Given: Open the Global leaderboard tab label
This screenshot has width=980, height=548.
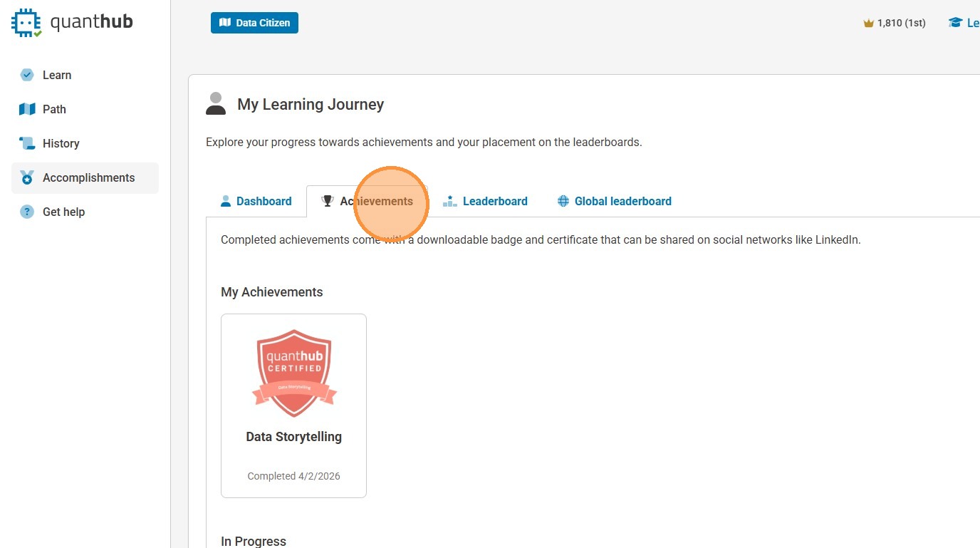Looking at the screenshot, I should pos(622,201).
